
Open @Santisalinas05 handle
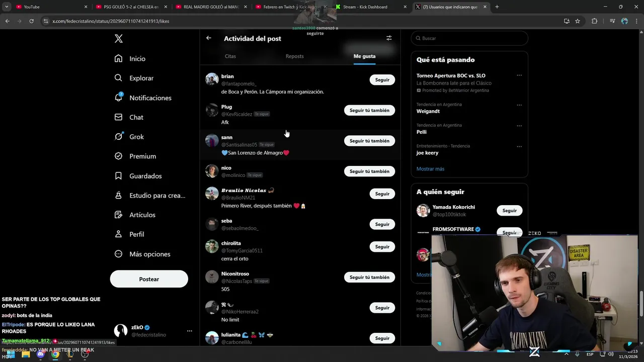coord(239,145)
